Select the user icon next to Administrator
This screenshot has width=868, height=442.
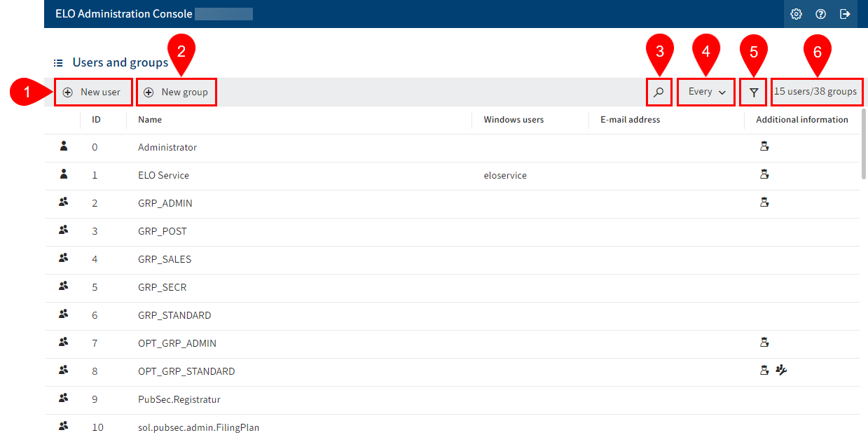pos(63,146)
